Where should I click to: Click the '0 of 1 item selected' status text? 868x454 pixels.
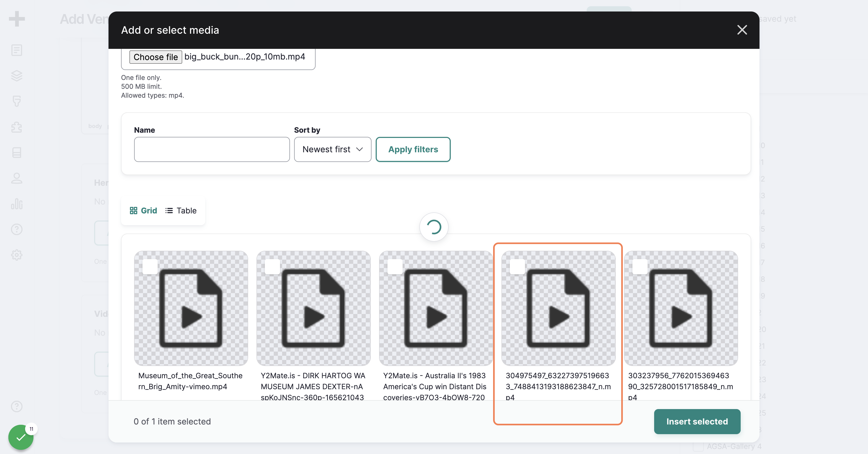pos(172,421)
